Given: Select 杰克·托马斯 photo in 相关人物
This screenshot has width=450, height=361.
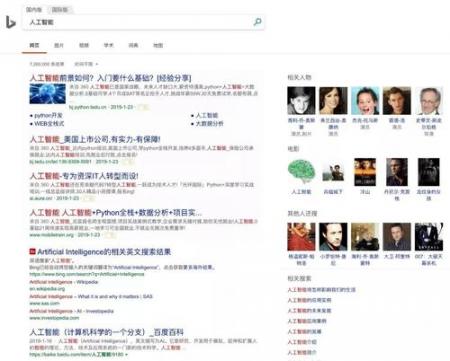Looking at the screenshot, I should [365, 101].
